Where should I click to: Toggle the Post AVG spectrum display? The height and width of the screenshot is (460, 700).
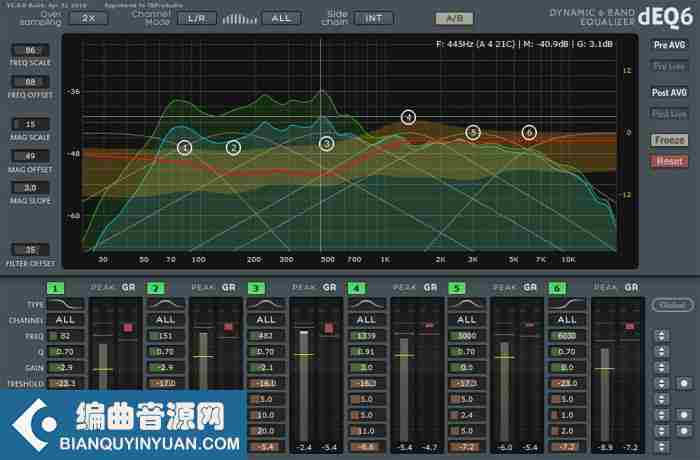coord(669,92)
